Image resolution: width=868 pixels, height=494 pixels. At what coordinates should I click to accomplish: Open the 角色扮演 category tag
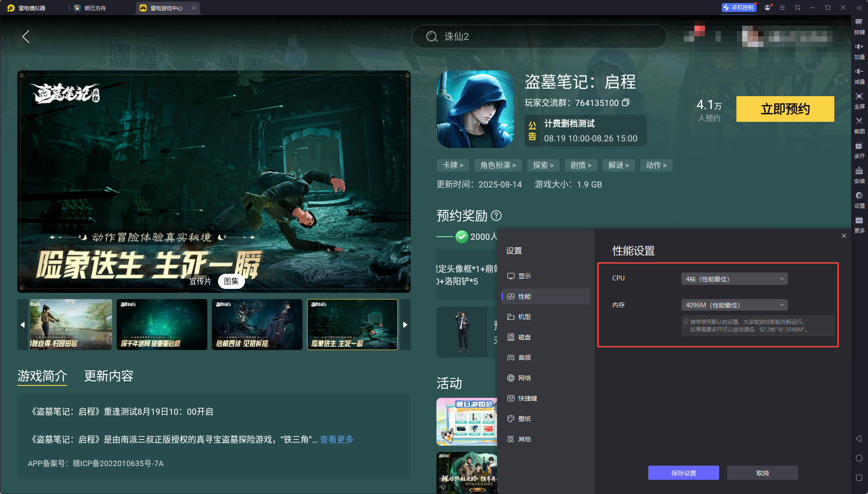click(498, 165)
